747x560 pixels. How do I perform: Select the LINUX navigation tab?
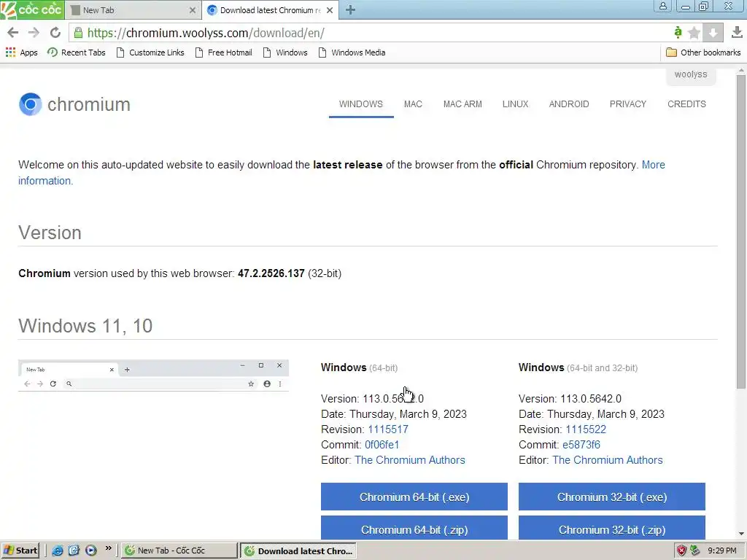coord(516,104)
